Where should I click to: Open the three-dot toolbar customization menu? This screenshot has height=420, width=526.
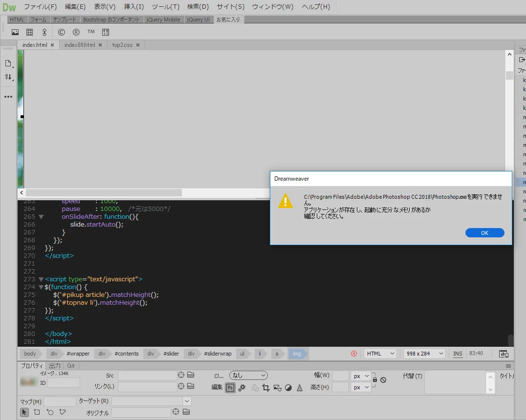click(8, 97)
